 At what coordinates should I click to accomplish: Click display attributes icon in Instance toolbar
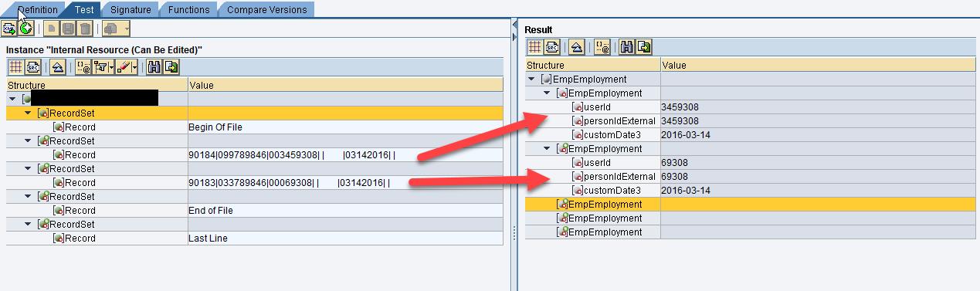coord(83,67)
